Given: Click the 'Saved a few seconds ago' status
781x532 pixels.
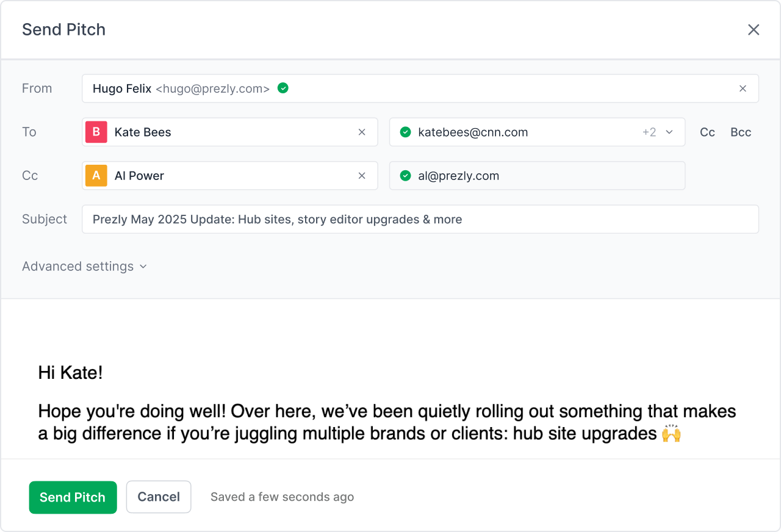Looking at the screenshot, I should [282, 497].
